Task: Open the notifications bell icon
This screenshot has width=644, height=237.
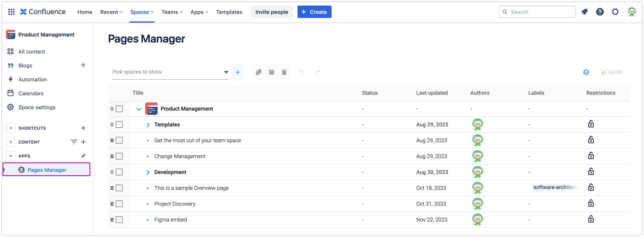Action: [584, 12]
